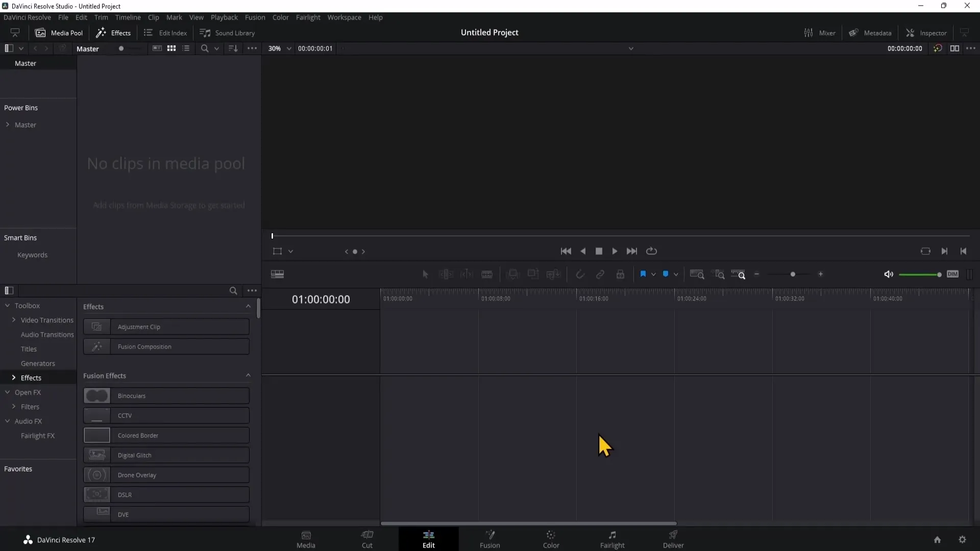
Task: Click the Fusion Composition effect icon
Action: (96, 346)
